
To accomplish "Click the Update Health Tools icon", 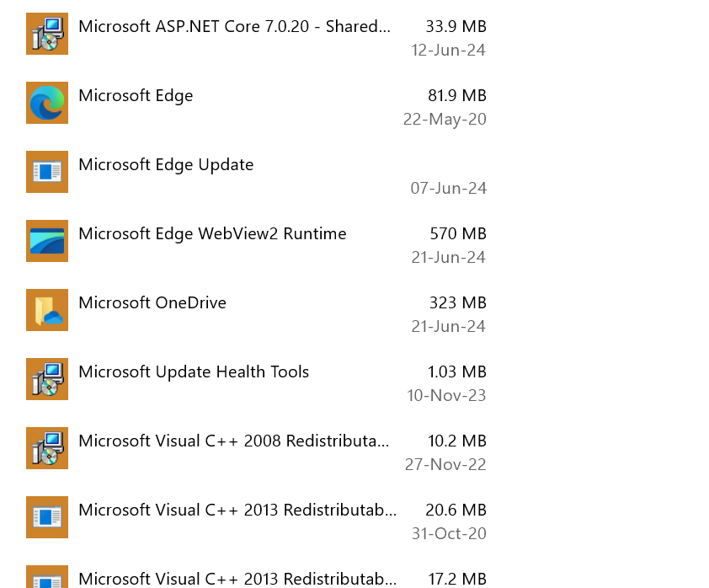I will (x=47, y=379).
